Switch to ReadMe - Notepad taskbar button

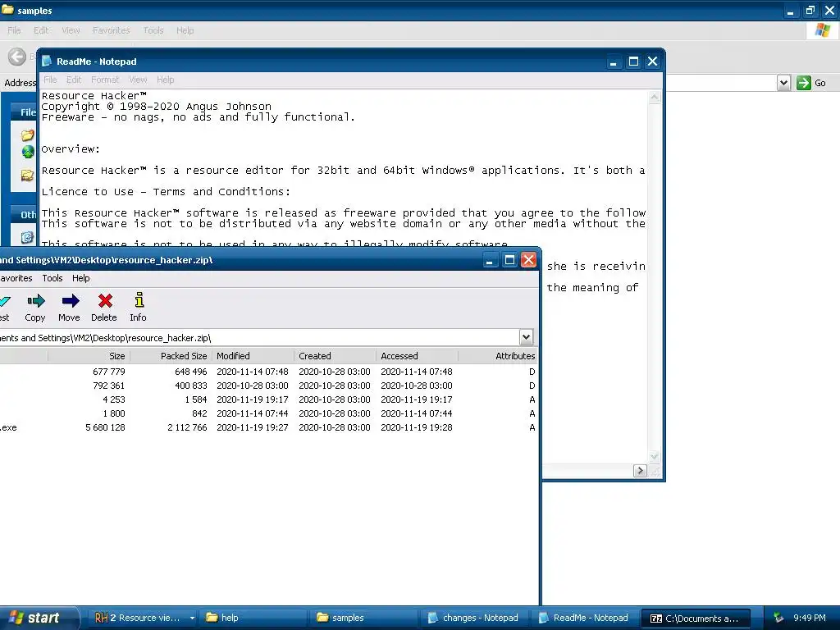pyautogui.click(x=584, y=618)
